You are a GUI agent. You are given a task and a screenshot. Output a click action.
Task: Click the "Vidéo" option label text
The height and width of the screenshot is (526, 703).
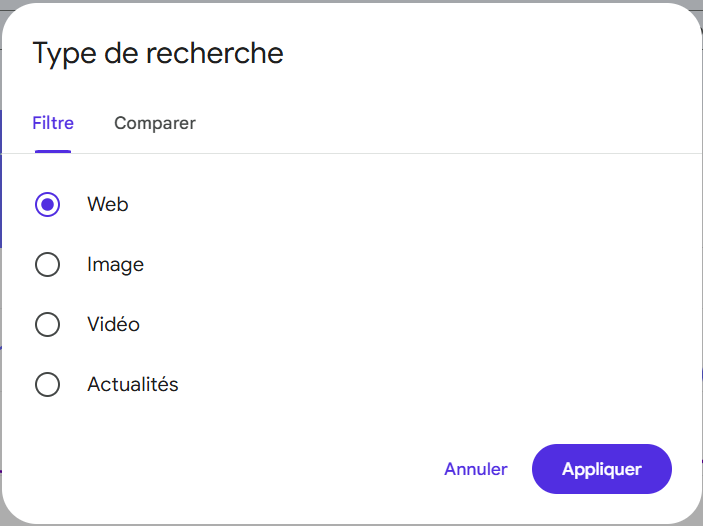click(x=114, y=324)
